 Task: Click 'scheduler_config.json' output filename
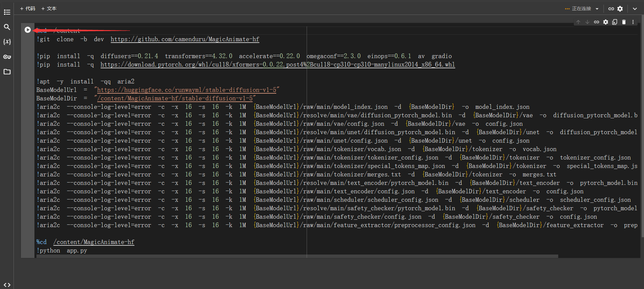595,200
